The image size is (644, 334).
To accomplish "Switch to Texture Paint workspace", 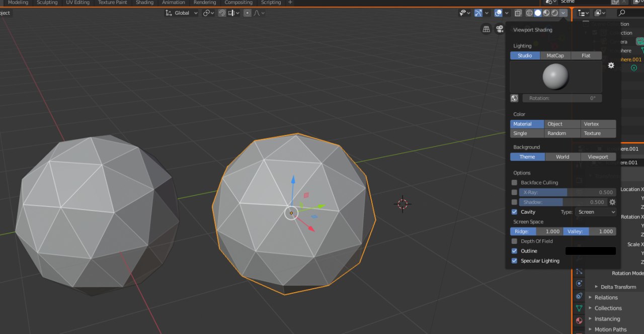I will 113,3.
